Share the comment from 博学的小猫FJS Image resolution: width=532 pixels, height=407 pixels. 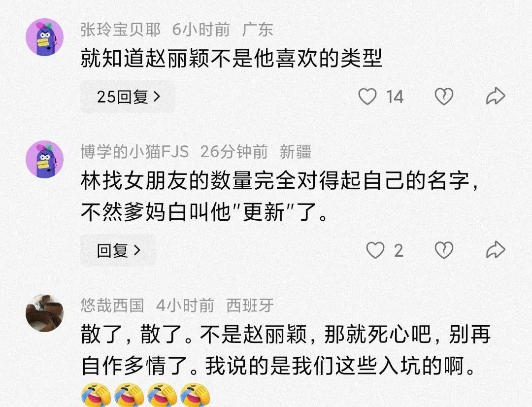click(496, 250)
